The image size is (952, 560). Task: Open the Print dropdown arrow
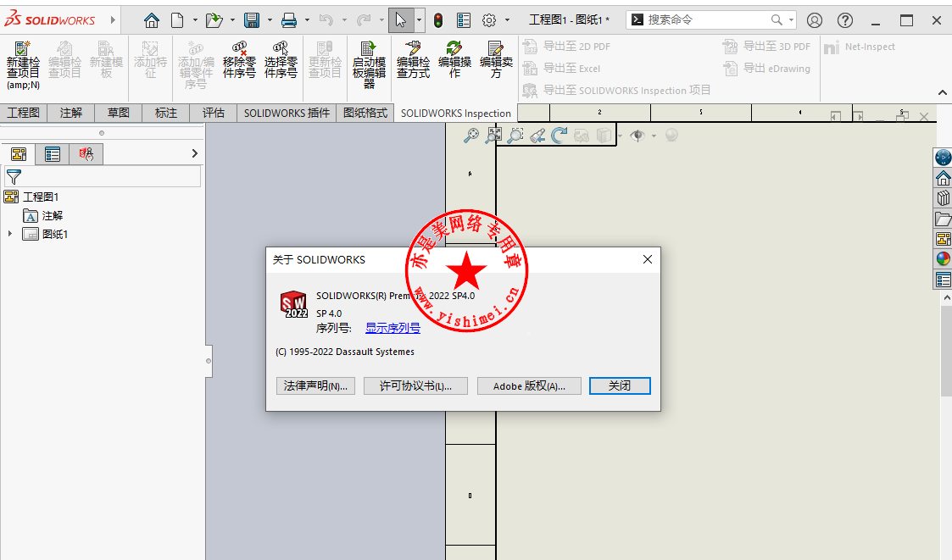click(x=307, y=20)
